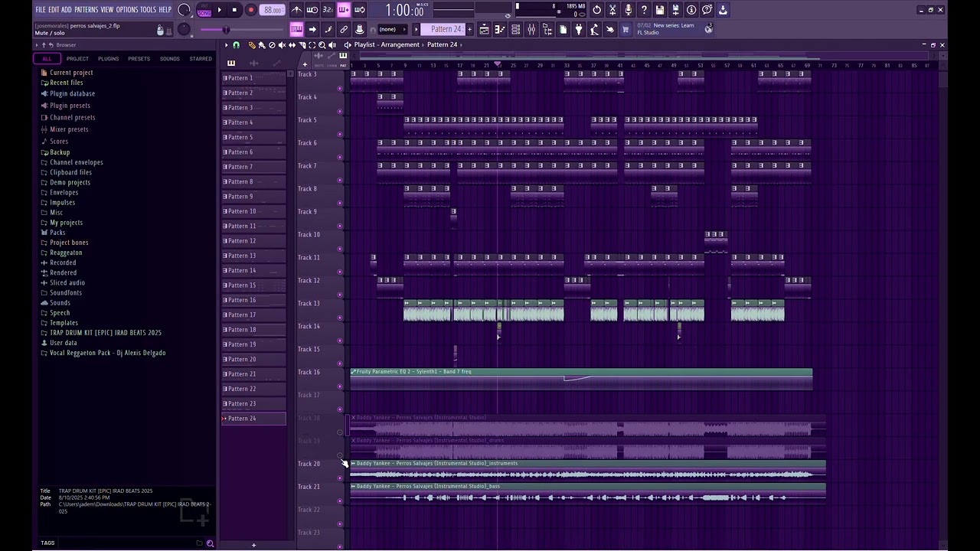Click the Undo history circular arrow icon
This screenshot has height=551, width=980.
[x=596, y=10]
